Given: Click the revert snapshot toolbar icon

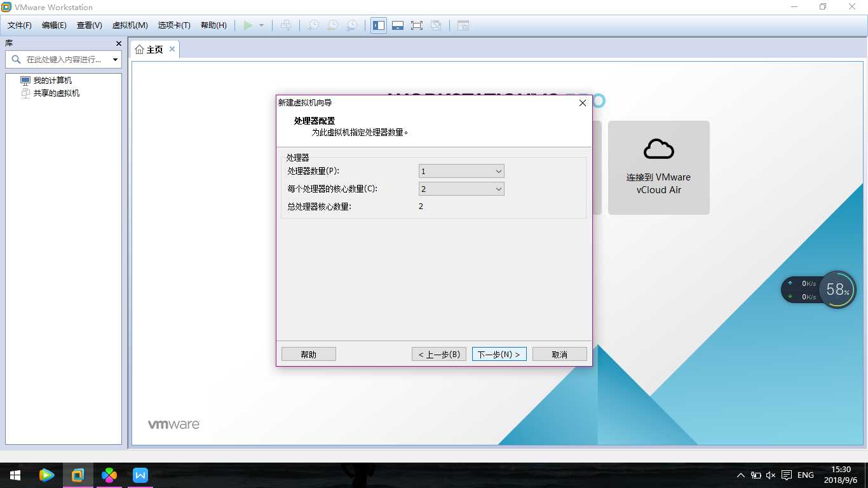Looking at the screenshot, I should 332,25.
